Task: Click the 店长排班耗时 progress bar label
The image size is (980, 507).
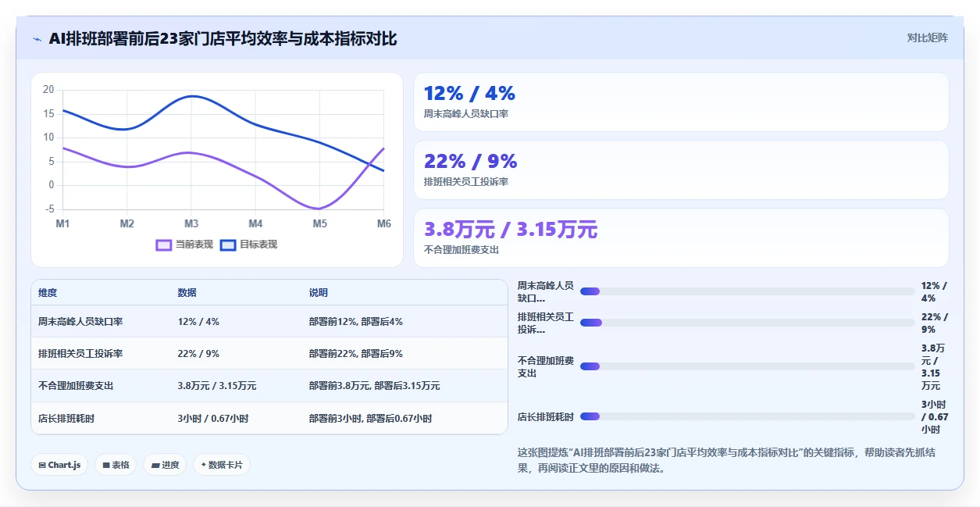Action: tap(546, 417)
